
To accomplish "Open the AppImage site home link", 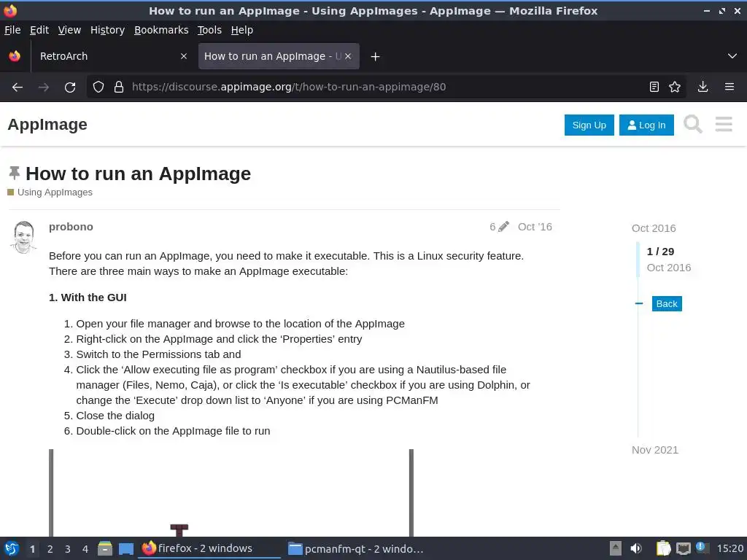I will coord(47,124).
